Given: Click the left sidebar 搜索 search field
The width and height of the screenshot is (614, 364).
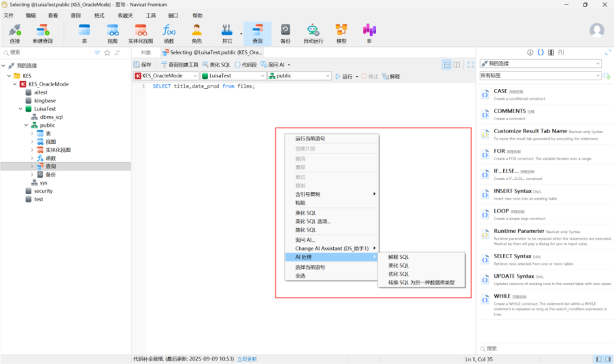Looking at the screenshot, I should pyautogui.click(x=48, y=52).
